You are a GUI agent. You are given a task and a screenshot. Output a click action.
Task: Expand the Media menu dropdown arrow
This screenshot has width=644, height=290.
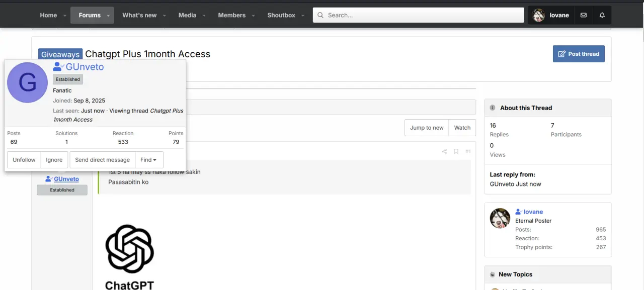[x=204, y=16]
